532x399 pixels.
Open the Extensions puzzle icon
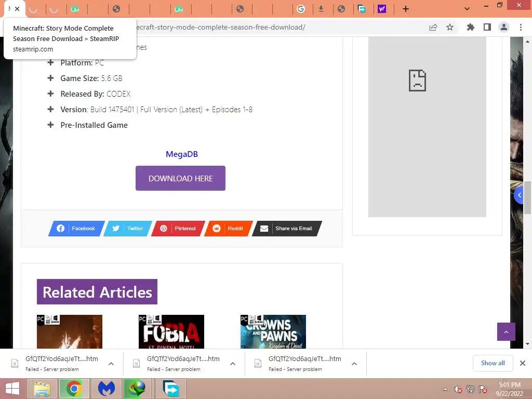point(470,27)
